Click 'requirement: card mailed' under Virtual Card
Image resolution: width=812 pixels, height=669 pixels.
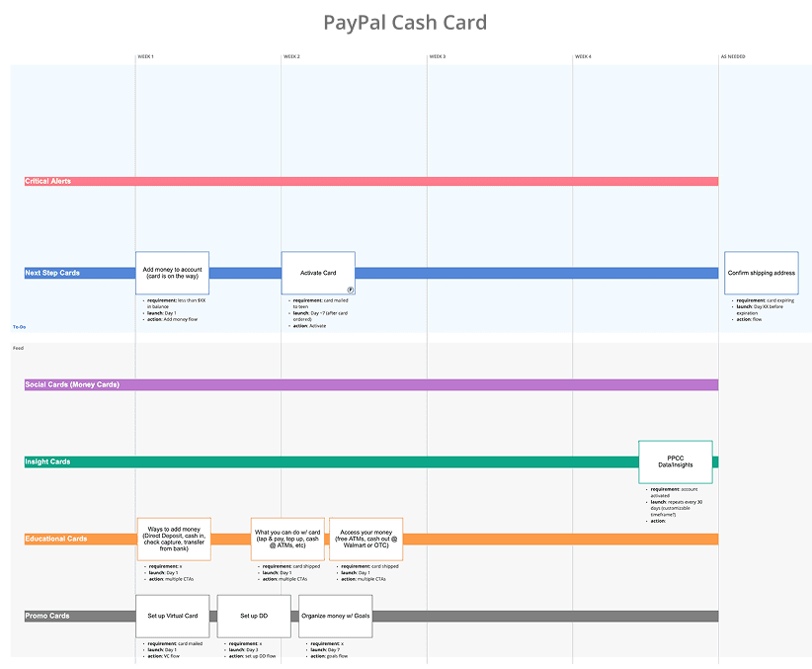coord(175,643)
